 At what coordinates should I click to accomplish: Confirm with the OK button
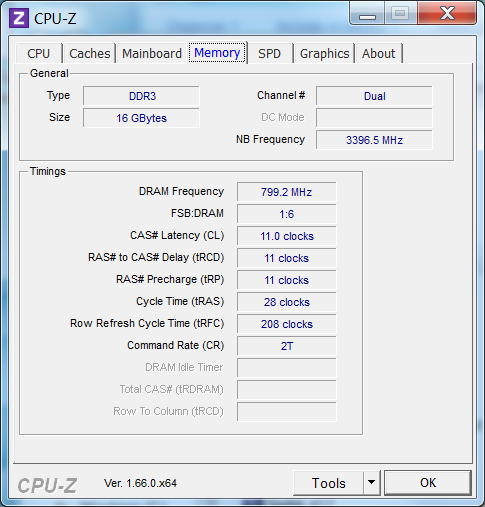tap(428, 483)
